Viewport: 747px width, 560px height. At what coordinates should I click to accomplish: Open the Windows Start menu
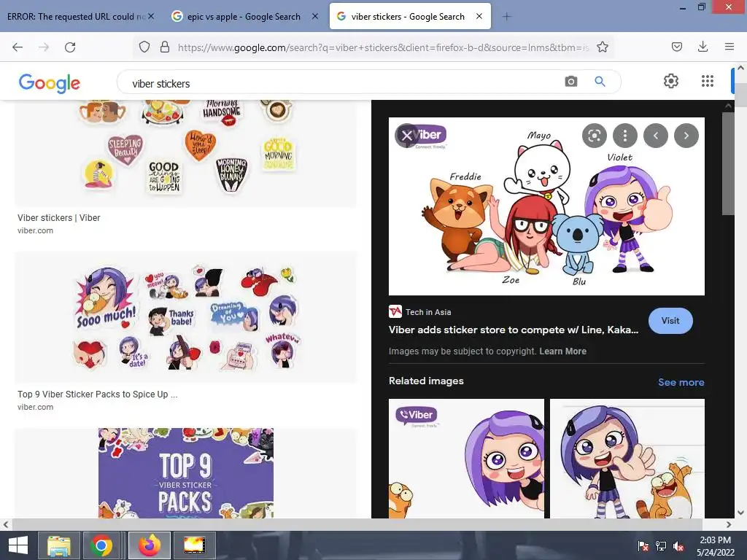[18, 545]
